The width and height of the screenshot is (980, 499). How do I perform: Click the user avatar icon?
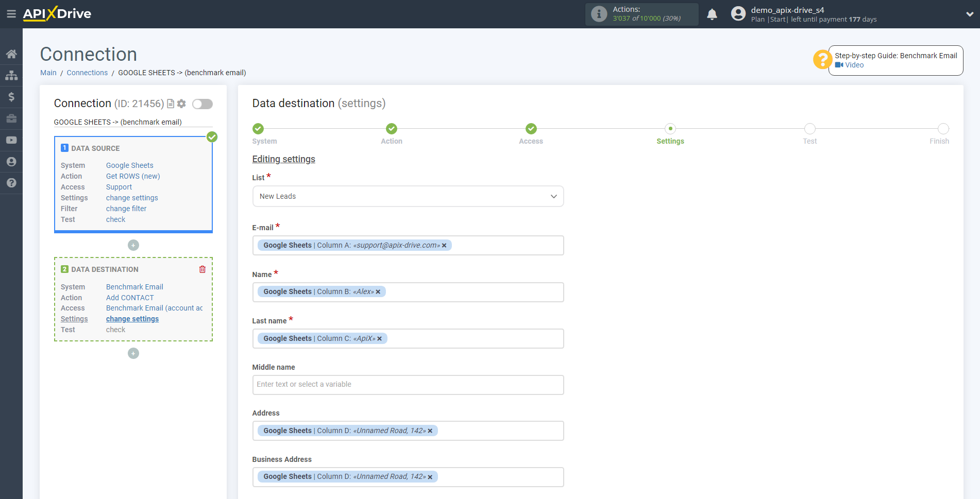[x=738, y=14]
